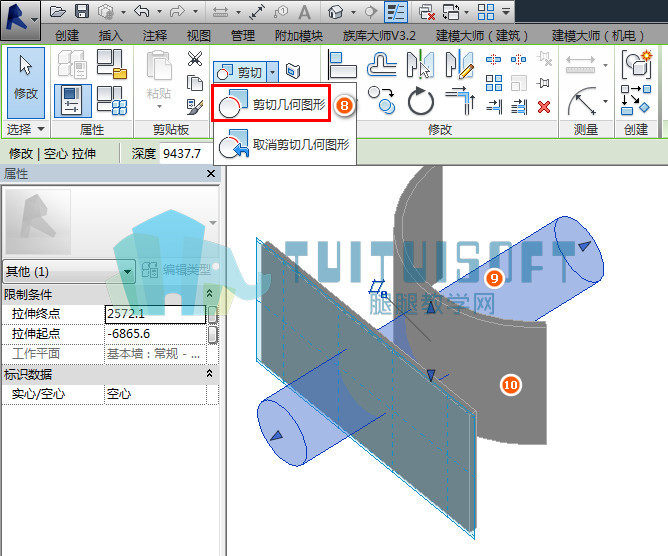
Task: Click the small button beside 拉伸终点 value
Action: click(x=212, y=314)
